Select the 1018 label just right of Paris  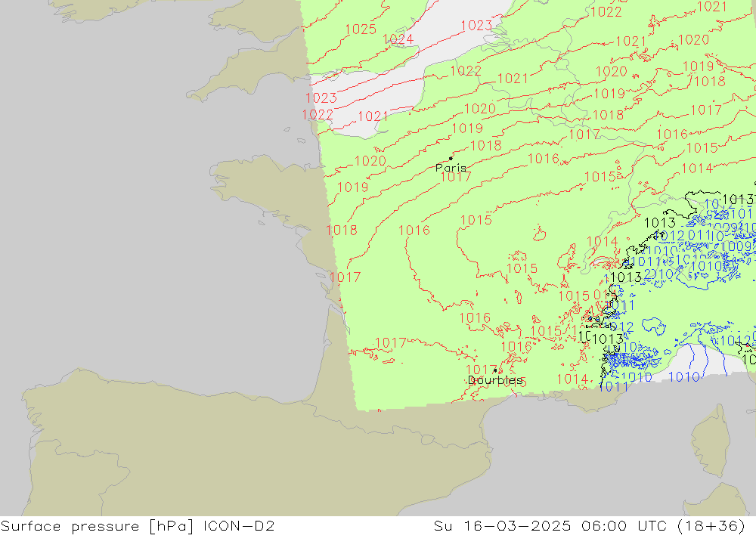coord(486,146)
